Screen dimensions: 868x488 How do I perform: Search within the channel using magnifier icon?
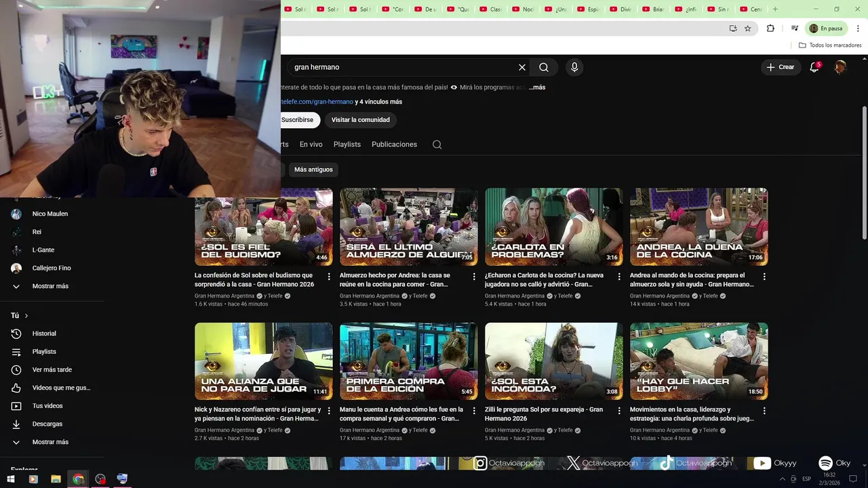click(437, 144)
